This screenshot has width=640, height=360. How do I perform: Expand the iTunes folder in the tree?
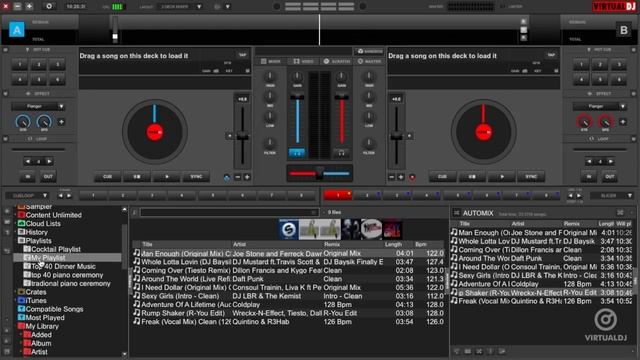coord(16,301)
